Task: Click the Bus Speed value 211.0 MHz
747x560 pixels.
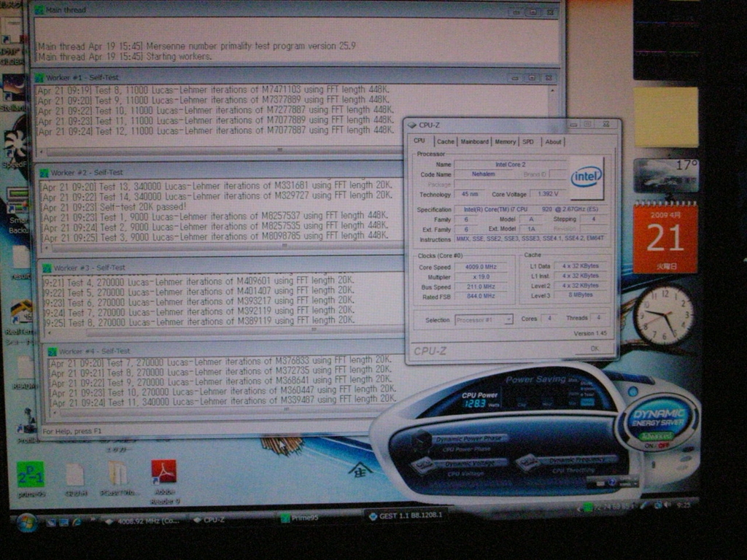Action: point(481,287)
